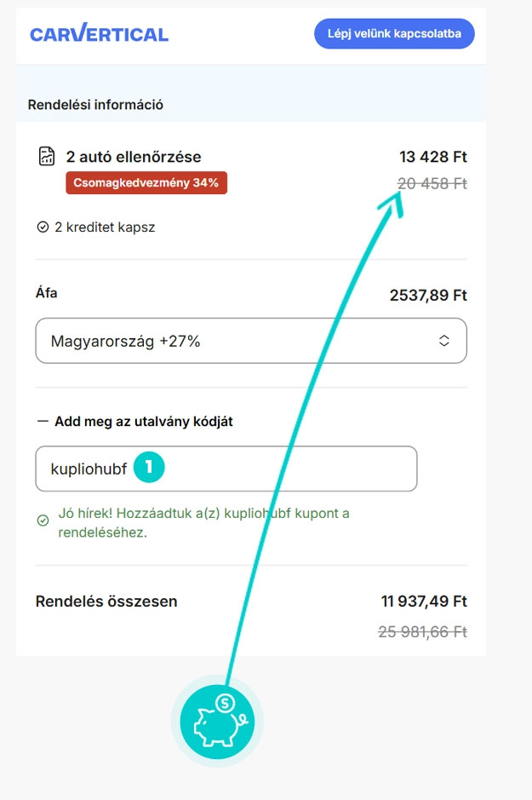Click the piggy bank savings icon
Screen dimensions: 532x800
[217, 722]
